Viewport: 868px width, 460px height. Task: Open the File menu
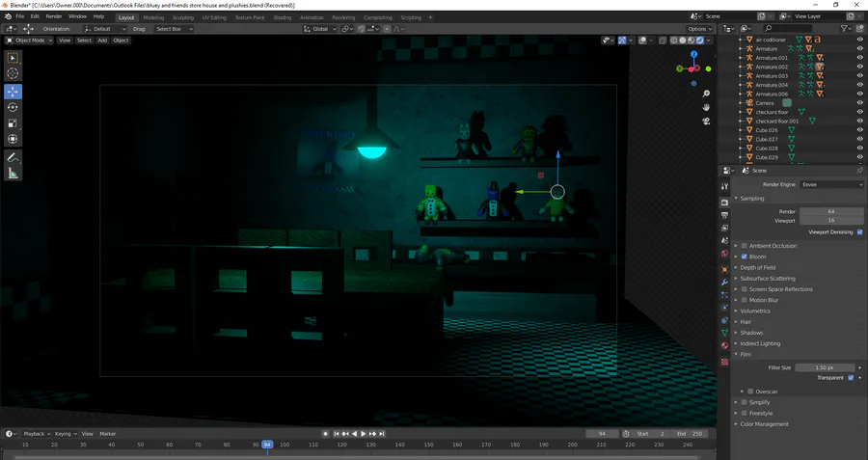20,16
